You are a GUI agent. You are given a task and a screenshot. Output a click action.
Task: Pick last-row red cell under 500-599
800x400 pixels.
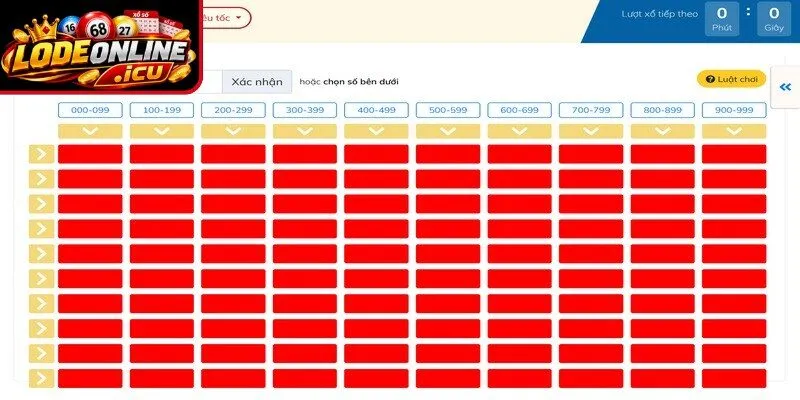(x=448, y=379)
